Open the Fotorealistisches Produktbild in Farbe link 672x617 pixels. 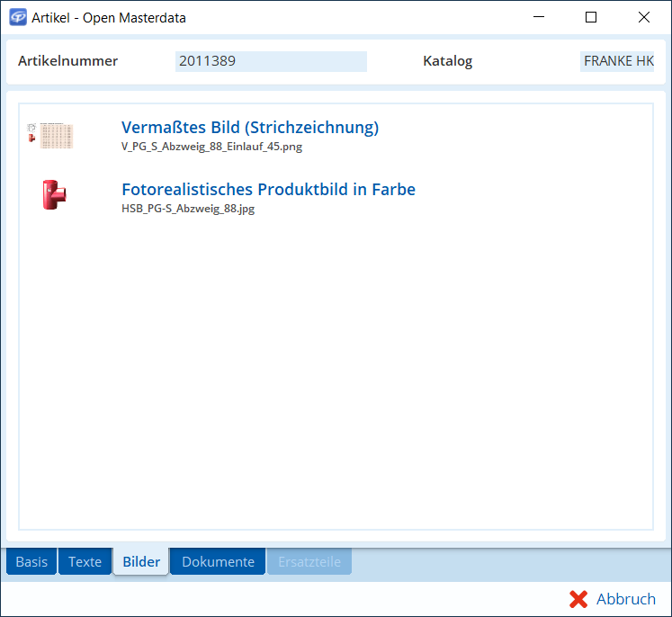[268, 190]
